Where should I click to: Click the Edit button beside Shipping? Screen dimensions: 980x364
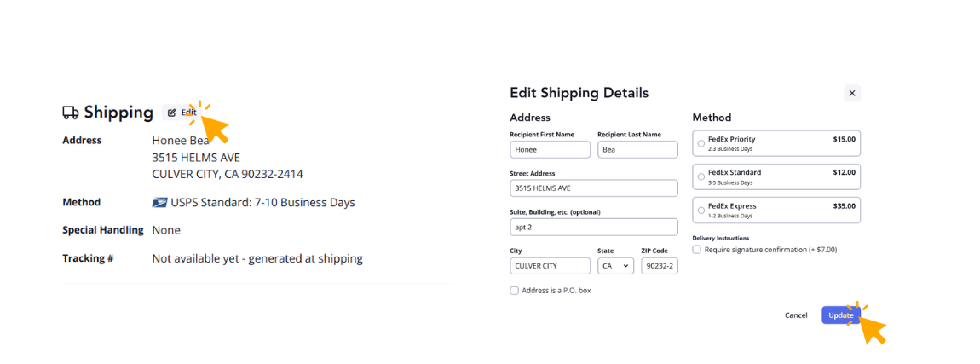coord(182,113)
